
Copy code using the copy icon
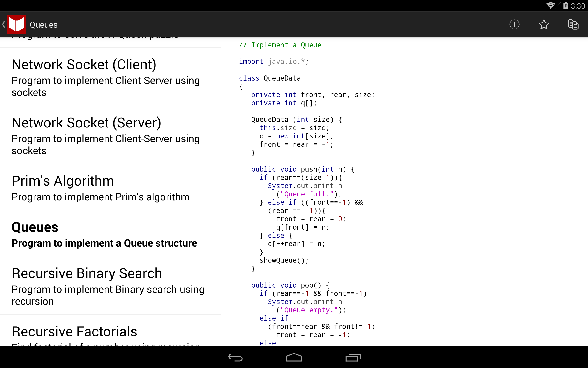[x=573, y=24]
